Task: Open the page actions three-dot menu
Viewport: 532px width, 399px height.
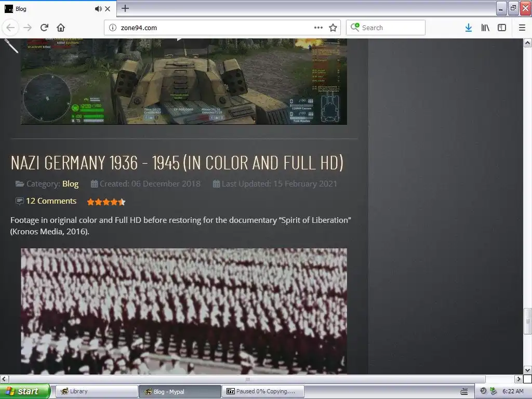Action: pos(318,28)
